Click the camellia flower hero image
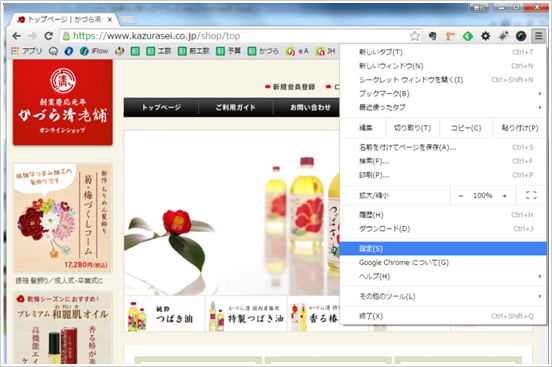Image resolution: width=552 pixels, height=367 pixels. pyautogui.click(x=232, y=213)
